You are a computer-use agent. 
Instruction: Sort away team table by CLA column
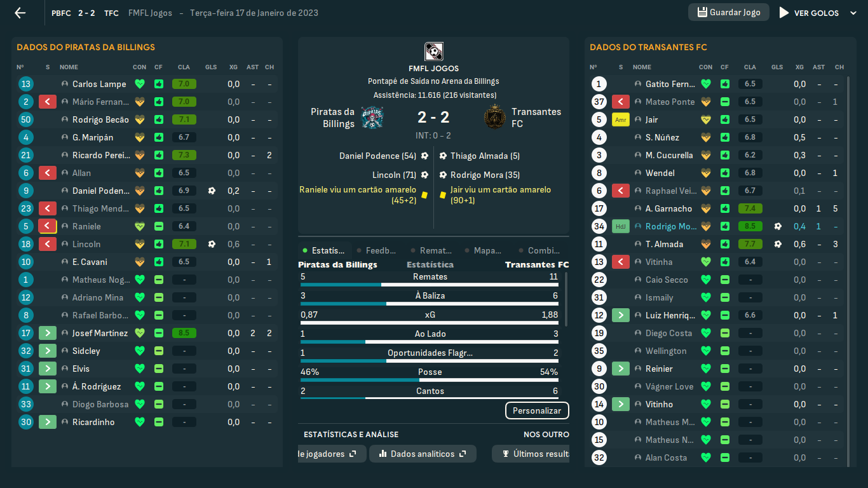coord(750,67)
